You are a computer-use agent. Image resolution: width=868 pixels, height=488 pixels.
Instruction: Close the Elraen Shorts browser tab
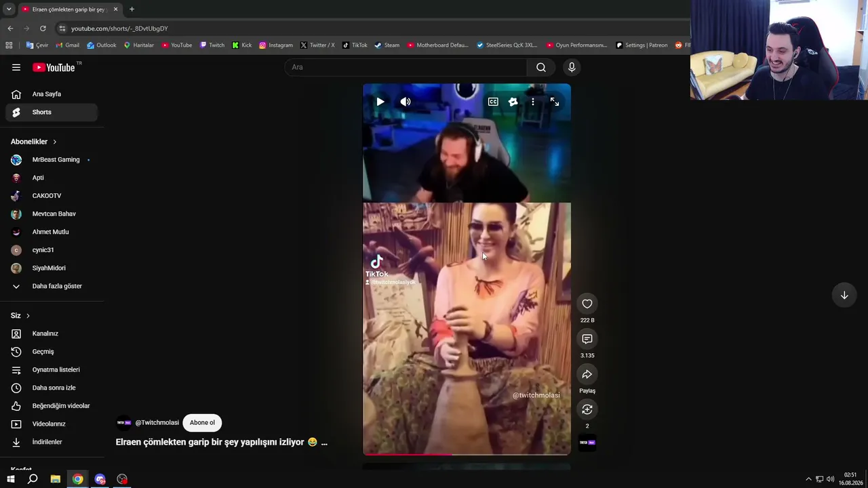[x=115, y=9]
